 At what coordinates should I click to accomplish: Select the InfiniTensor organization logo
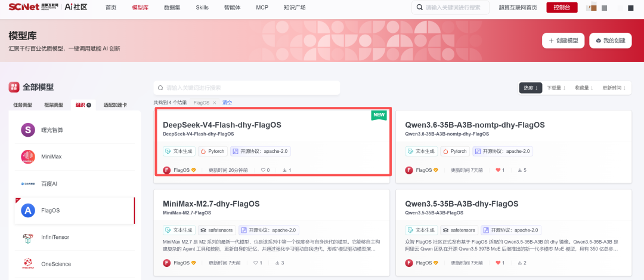28,237
